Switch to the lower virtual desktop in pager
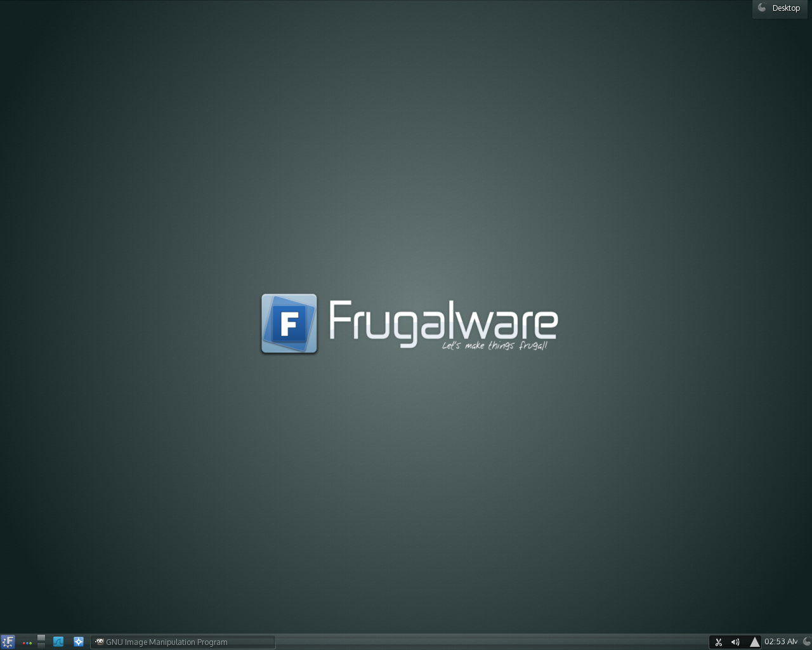 pyautogui.click(x=41, y=646)
